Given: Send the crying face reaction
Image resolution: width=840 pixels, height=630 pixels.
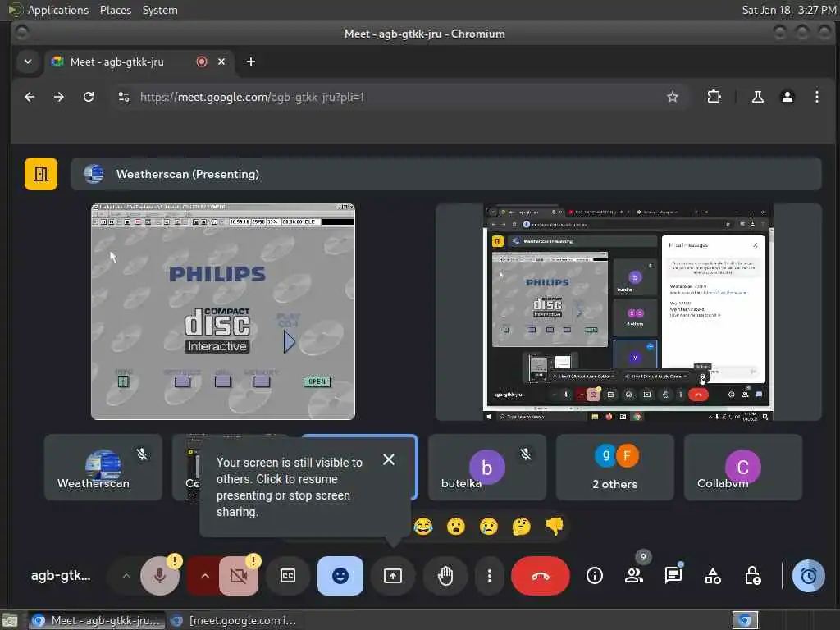Looking at the screenshot, I should click(x=489, y=527).
